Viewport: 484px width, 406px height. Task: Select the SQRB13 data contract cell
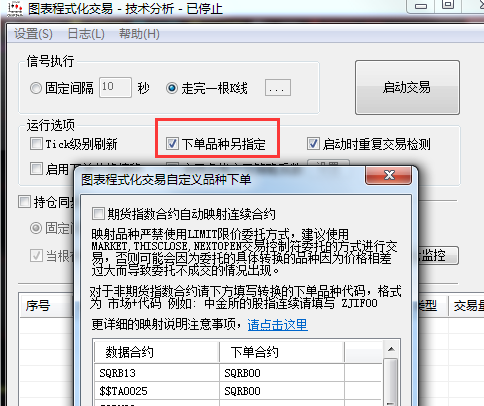click(157, 373)
